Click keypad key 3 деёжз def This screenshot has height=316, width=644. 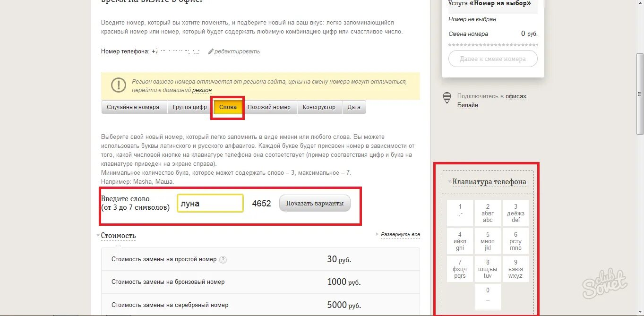(515, 213)
